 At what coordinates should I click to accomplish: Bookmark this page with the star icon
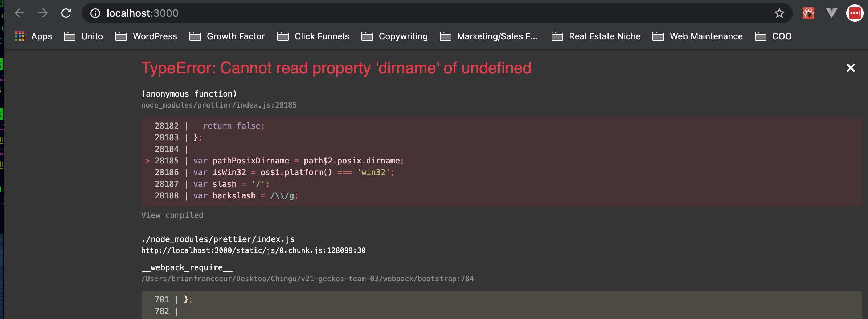pos(779,13)
